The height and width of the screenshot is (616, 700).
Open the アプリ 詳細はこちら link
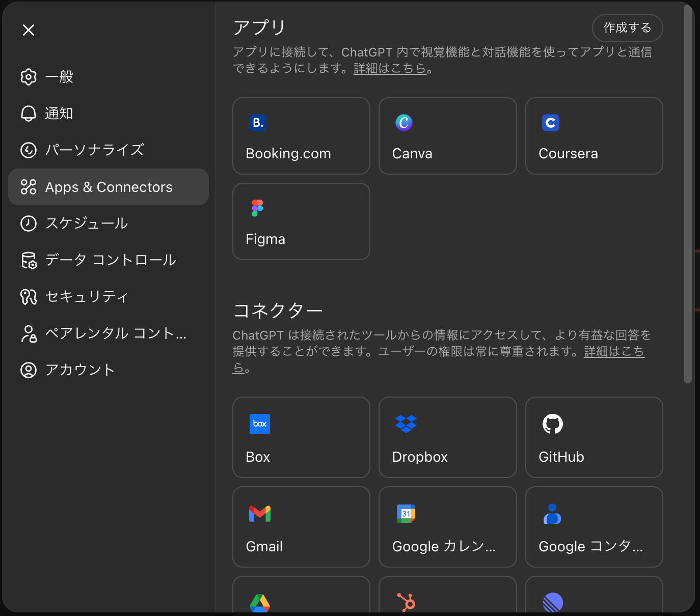click(x=390, y=68)
